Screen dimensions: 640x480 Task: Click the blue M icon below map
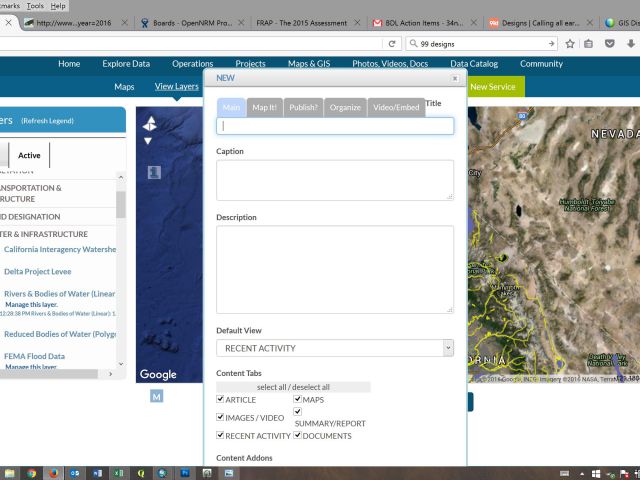[156, 396]
